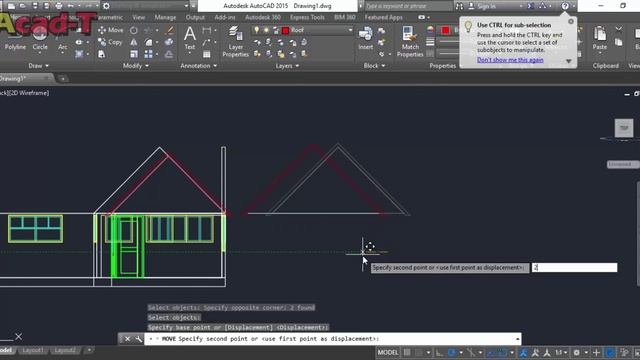Click the workspace gear icon in title bar
Screen dimensions: 640x360
click(x=106, y=6)
